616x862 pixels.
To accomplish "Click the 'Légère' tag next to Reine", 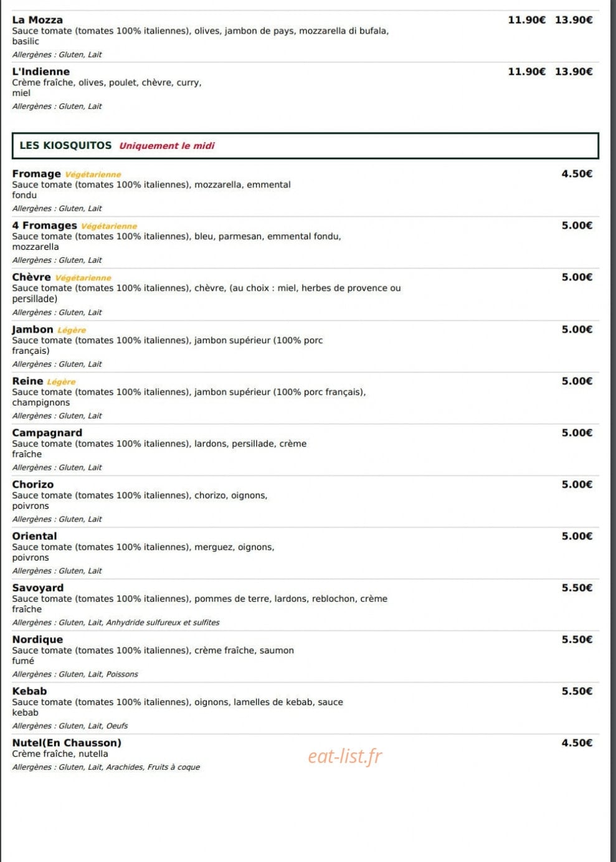I will point(62,382).
